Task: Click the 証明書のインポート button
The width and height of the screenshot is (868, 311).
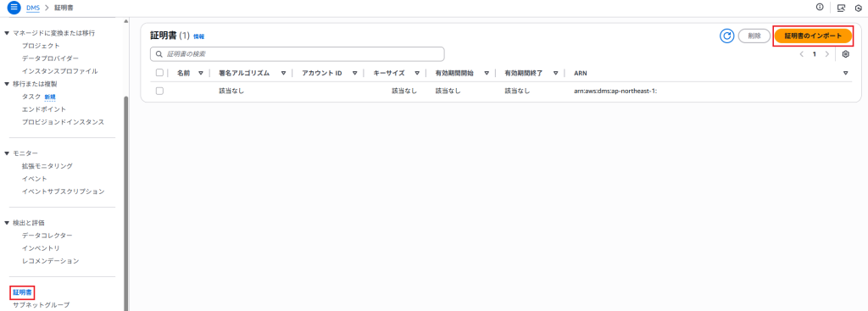Action: pyautogui.click(x=813, y=36)
